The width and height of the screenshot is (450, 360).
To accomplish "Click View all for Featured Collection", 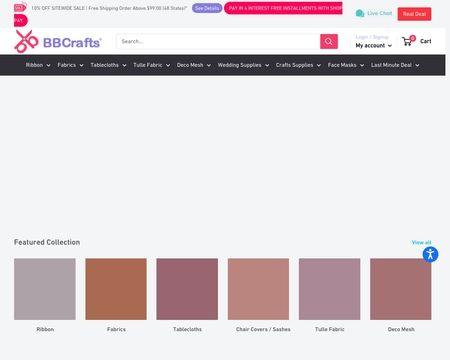I will [x=421, y=242].
